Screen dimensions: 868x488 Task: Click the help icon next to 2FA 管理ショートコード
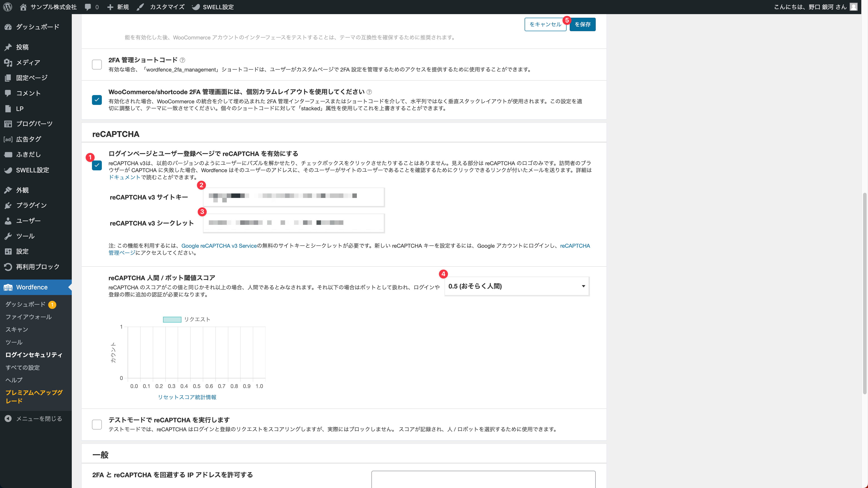point(182,60)
